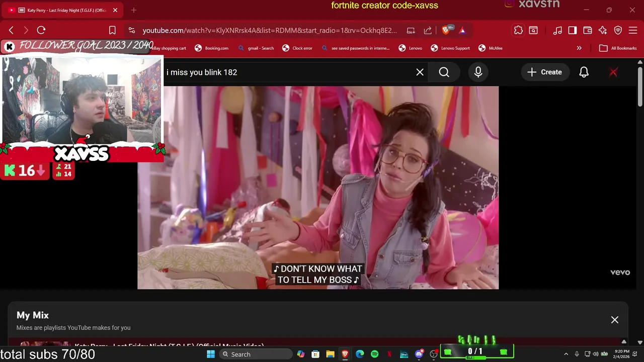The height and width of the screenshot is (362, 644).
Task: Expand hidden bookmarks double chevron
Action: point(579,48)
